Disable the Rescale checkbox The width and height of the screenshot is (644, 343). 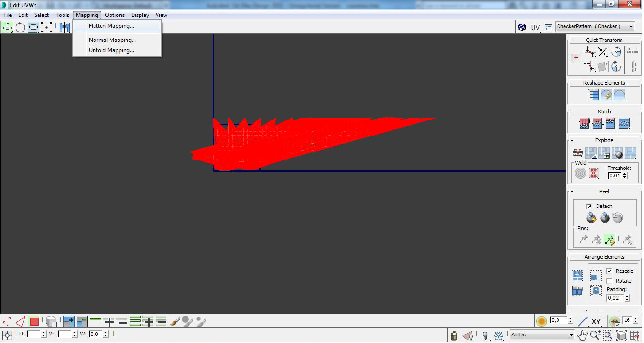[609, 271]
